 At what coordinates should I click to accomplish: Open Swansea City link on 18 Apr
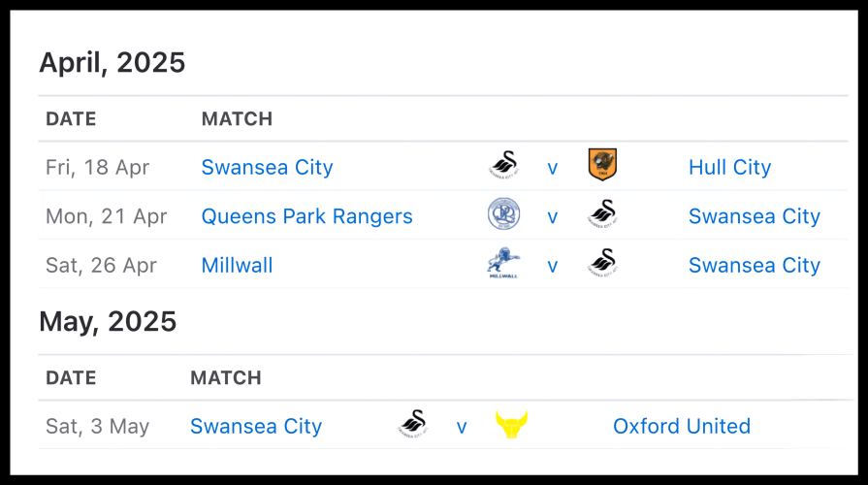point(267,167)
